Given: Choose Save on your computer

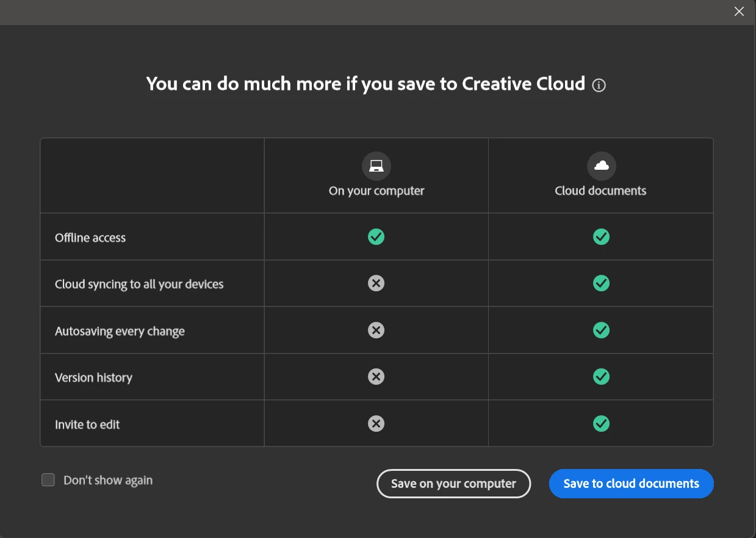Looking at the screenshot, I should click(x=453, y=484).
